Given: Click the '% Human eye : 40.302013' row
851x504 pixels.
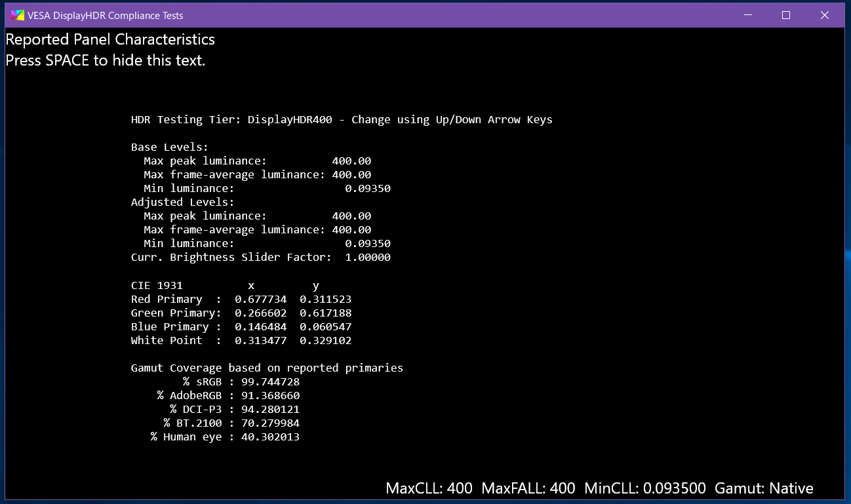Looking at the screenshot, I should [x=225, y=437].
